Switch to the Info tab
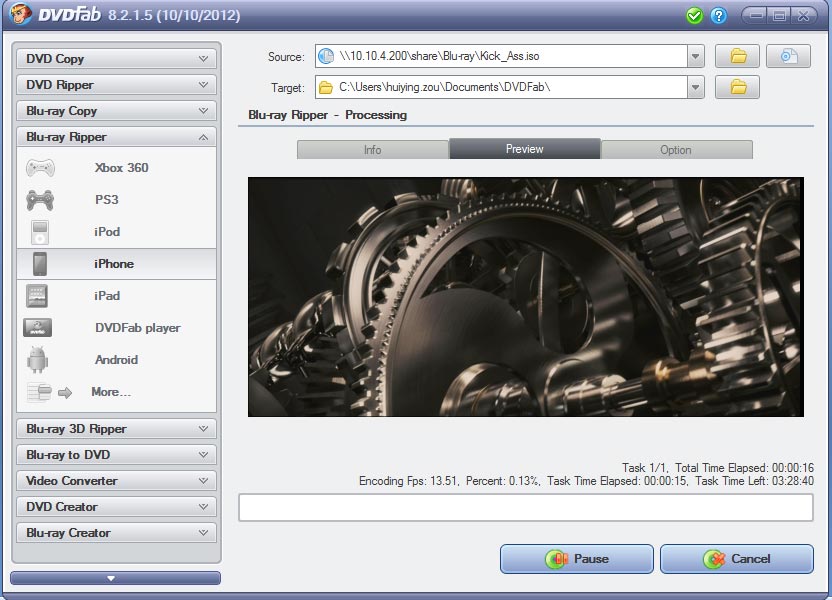This screenshot has width=832, height=600. click(372, 150)
